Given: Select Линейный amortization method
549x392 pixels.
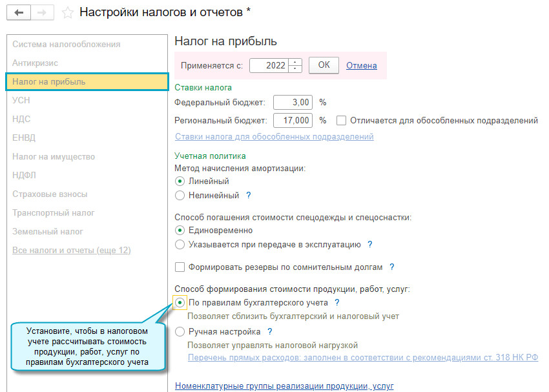Looking at the screenshot, I should coord(180,181).
